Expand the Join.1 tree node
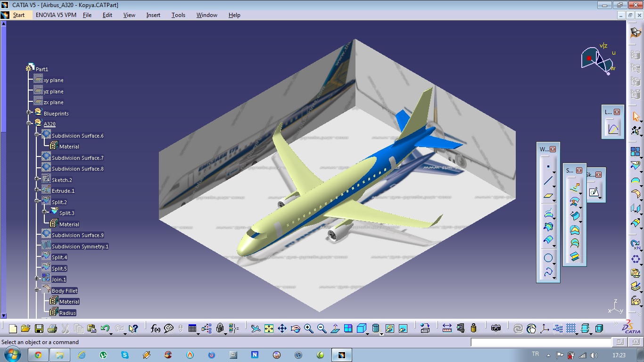The width and height of the screenshot is (644, 362). pos(37,278)
